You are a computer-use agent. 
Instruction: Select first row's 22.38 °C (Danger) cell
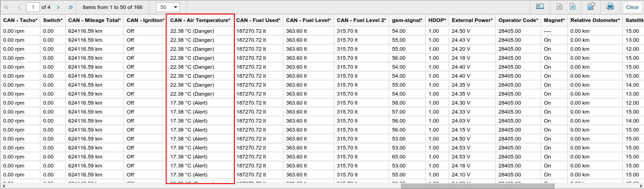192,31
